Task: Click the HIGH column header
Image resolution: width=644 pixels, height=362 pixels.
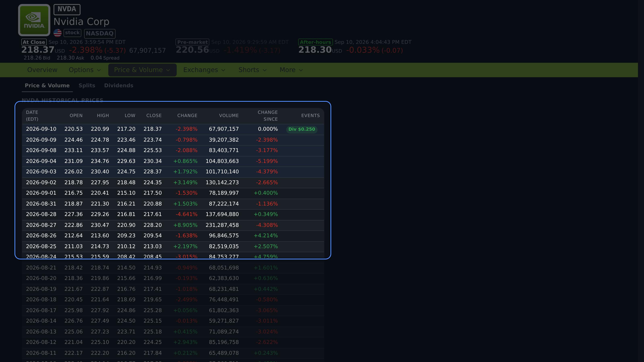Action: click(x=103, y=116)
